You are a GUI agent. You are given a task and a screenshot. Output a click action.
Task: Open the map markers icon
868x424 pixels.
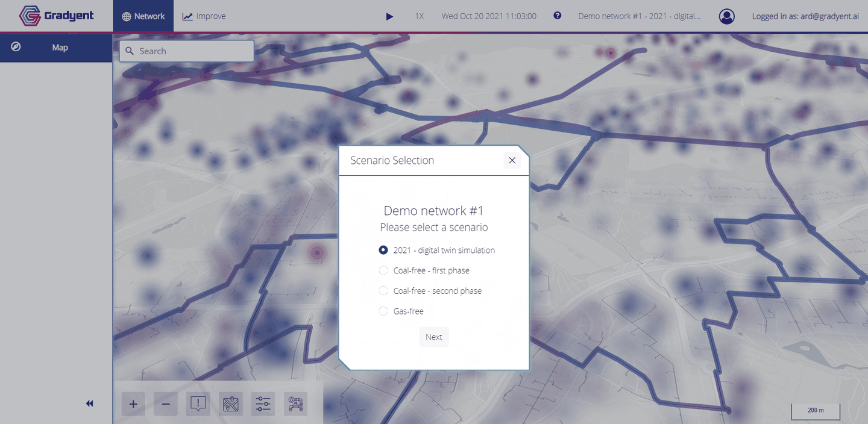coord(231,404)
